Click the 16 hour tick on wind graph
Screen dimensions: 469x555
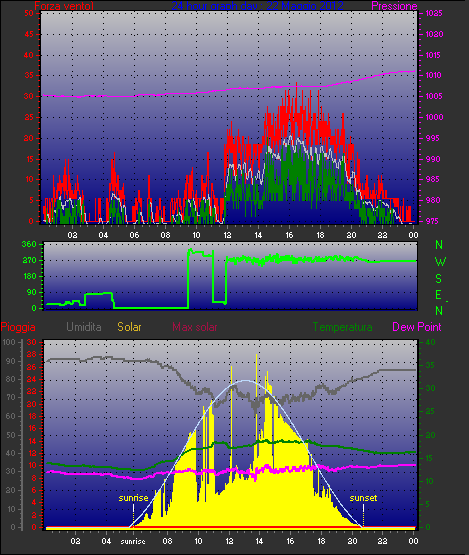289,235
